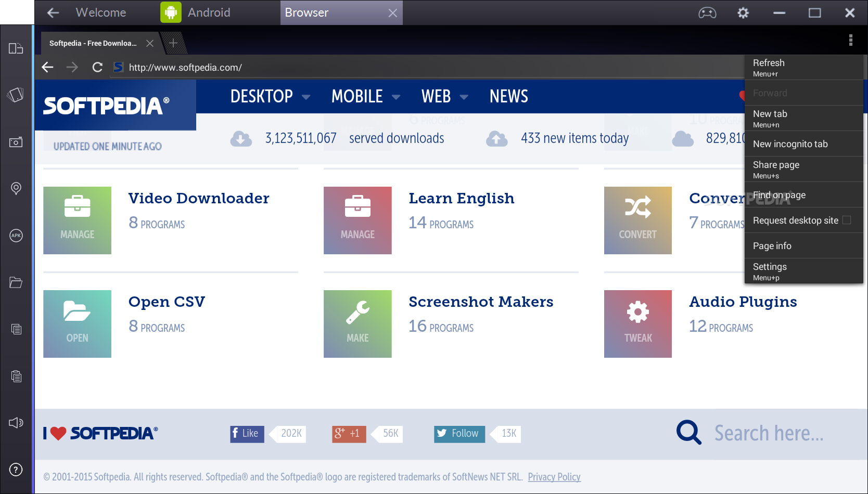The image size is (868, 494).
Task: Click the emulator back arrow beside Welcome
Action: [53, 12]
